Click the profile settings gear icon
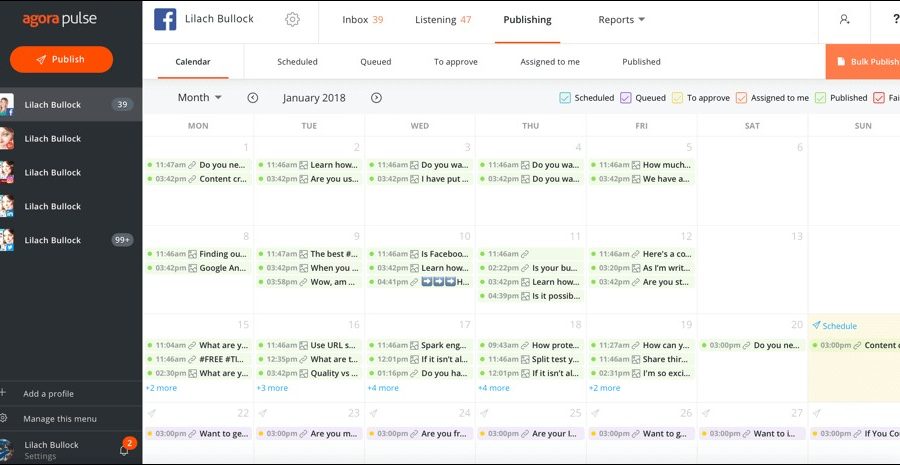This screenshot has width=900, height=465. coord(292,20)
